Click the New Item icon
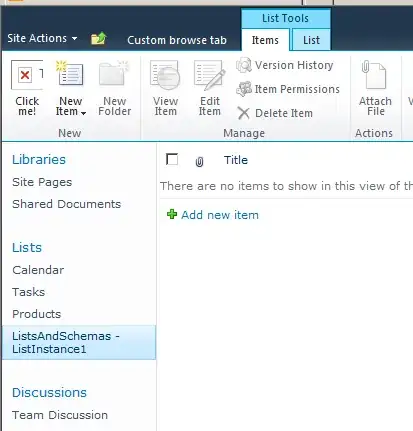 (x=70, y=73)
